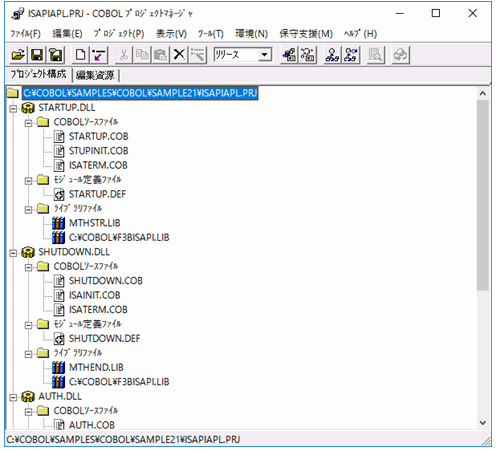Collapse モジュール定義ファイル under SHUTDOWN.DLL
Viewport: 496px width, 451px height.
coord(28,325)
